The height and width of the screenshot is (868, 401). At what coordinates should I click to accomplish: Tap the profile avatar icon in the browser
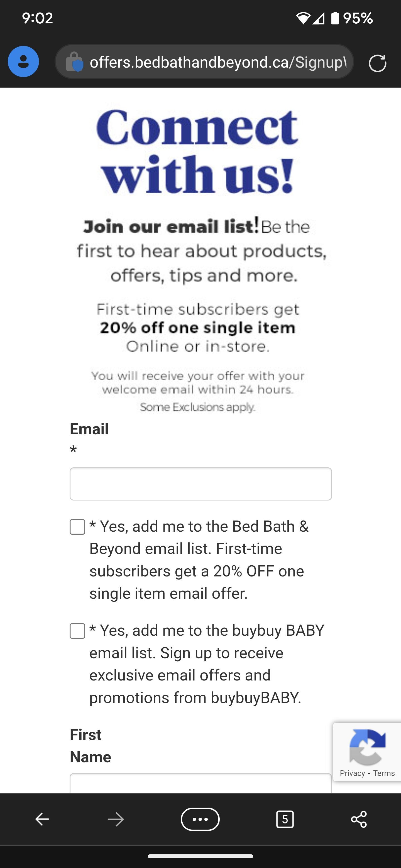pos(23,61)
